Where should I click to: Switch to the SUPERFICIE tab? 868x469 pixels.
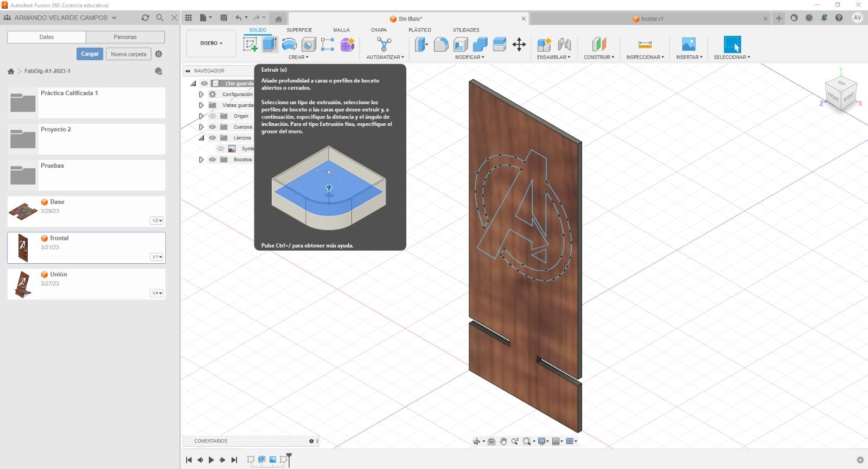click(x=299, y=30)
